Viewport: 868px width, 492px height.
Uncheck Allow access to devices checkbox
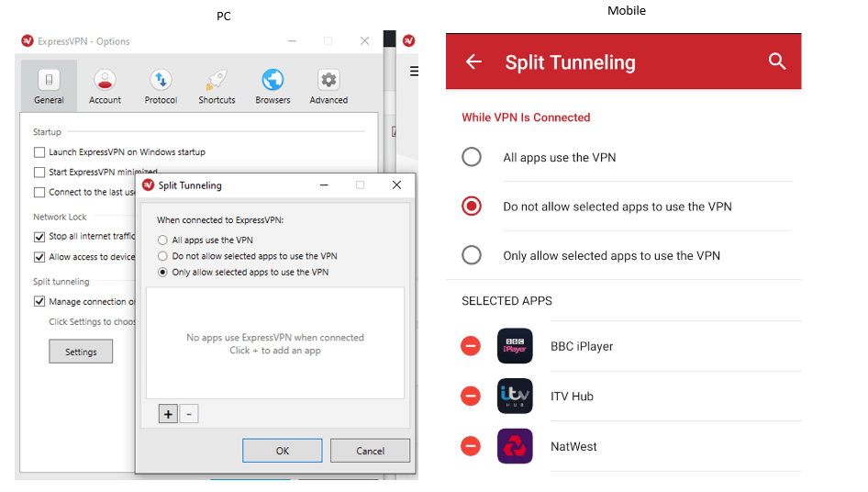39,257
